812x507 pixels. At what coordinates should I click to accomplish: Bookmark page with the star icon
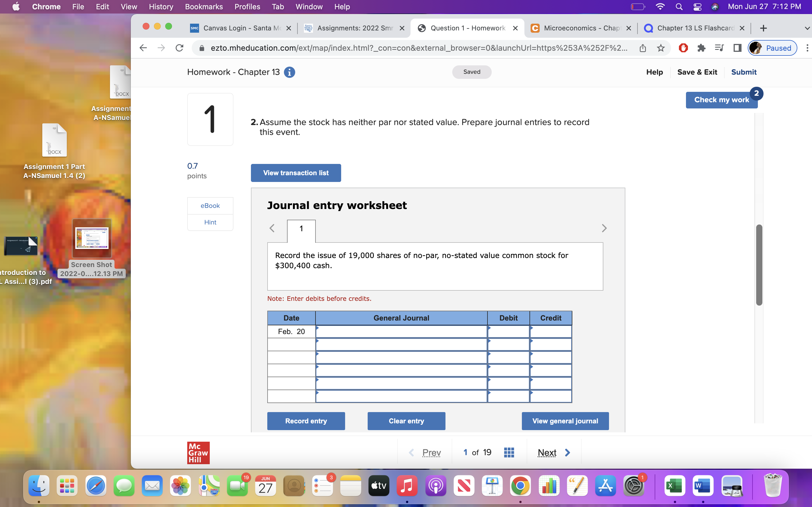point(661,48)
